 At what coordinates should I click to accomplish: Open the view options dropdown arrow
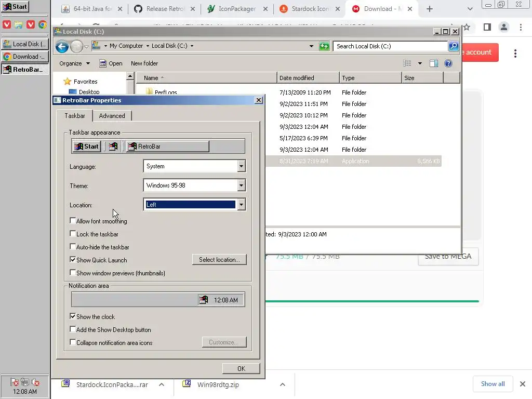tap(420, 63)
